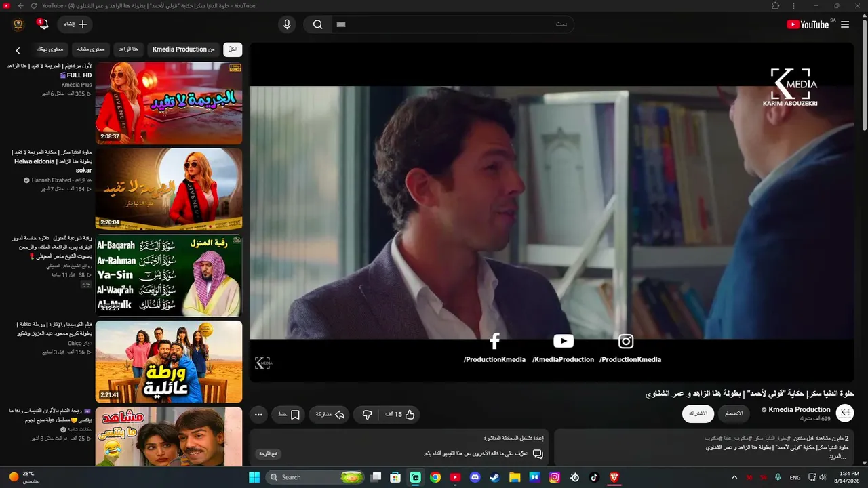Image resolution: width=868 pixels, height=488 pixels.
Task: Start voice search with the microphone icon
Action: click(x=287, y=24)
